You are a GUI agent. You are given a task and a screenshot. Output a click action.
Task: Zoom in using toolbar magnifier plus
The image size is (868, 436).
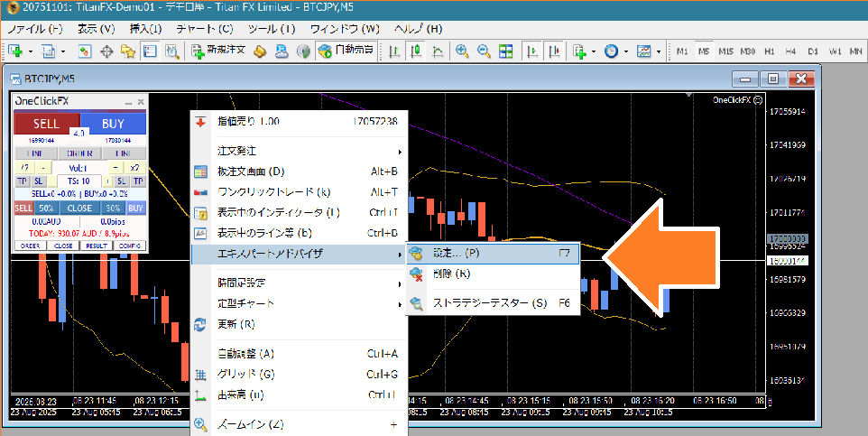[x=462, y=51]
